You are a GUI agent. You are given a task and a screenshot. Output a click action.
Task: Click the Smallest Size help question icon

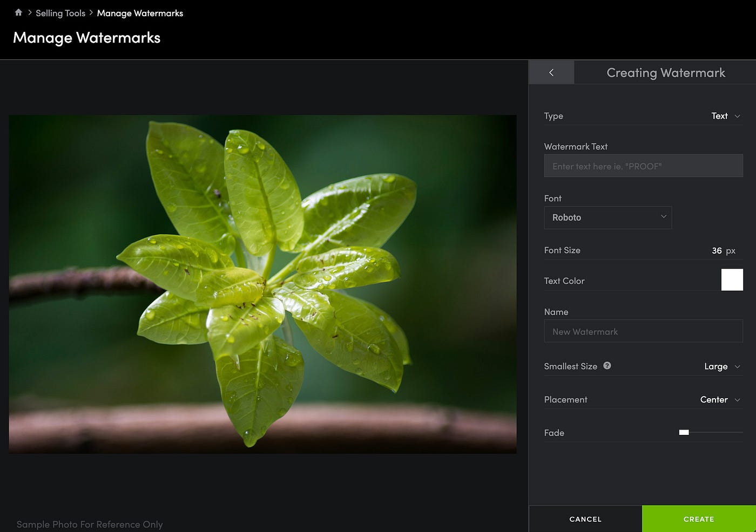pyautogui.click(x=607, y=366)
